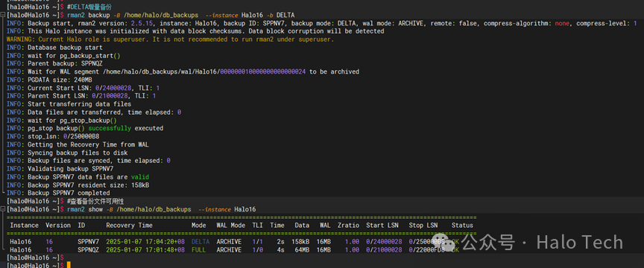Image resolution: width=644 pixels, height=268 pixels.
Task: Click the rman2 version '2.5.15'
Action: tap(142, 23)
